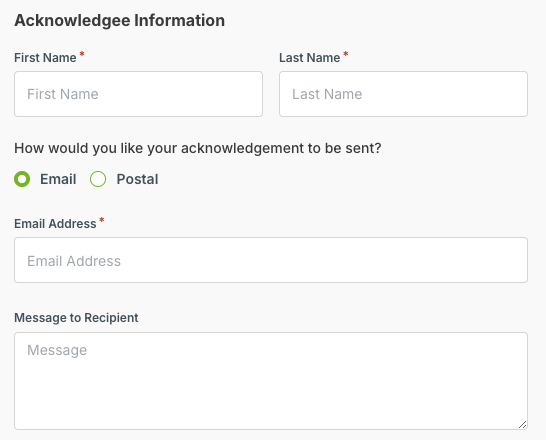The height and width of the screenshot is (440, 546).
Task: Click the "Last Name" placeholder text
Action: tap(327, 94)
